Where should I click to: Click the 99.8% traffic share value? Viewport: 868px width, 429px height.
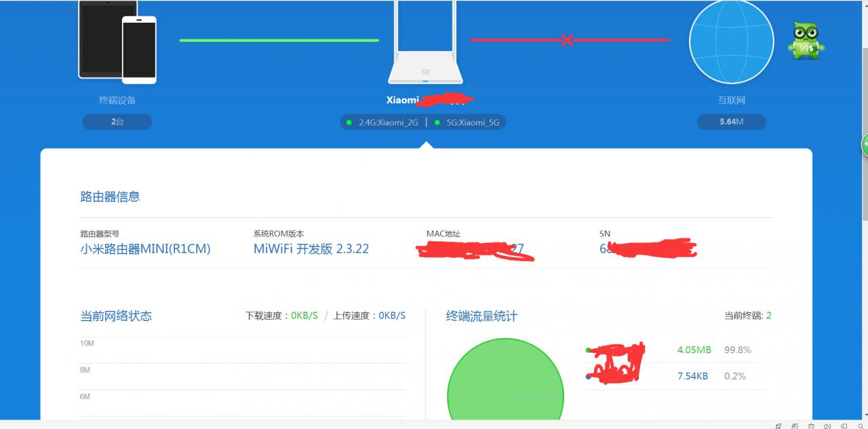[738, 350]
